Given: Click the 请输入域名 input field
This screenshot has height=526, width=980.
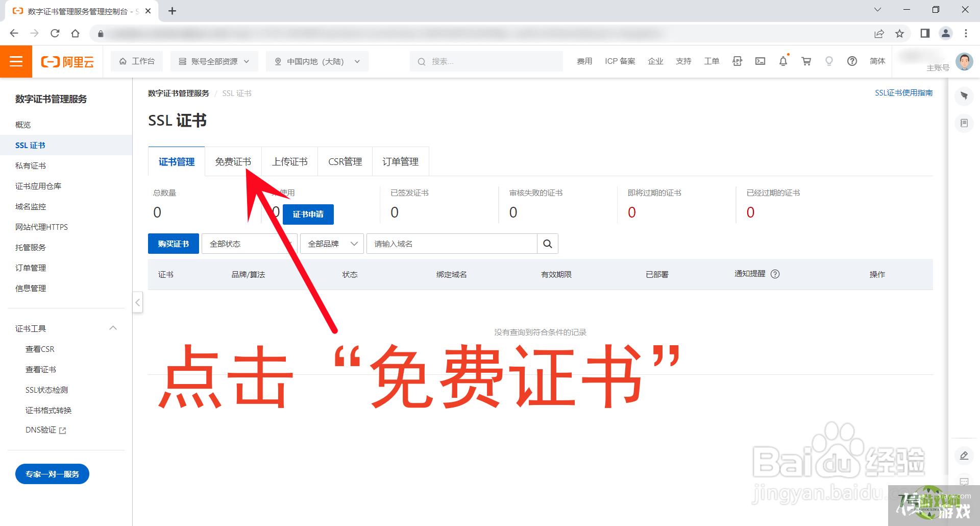Looking at the screenshot, I should (452, 244).
